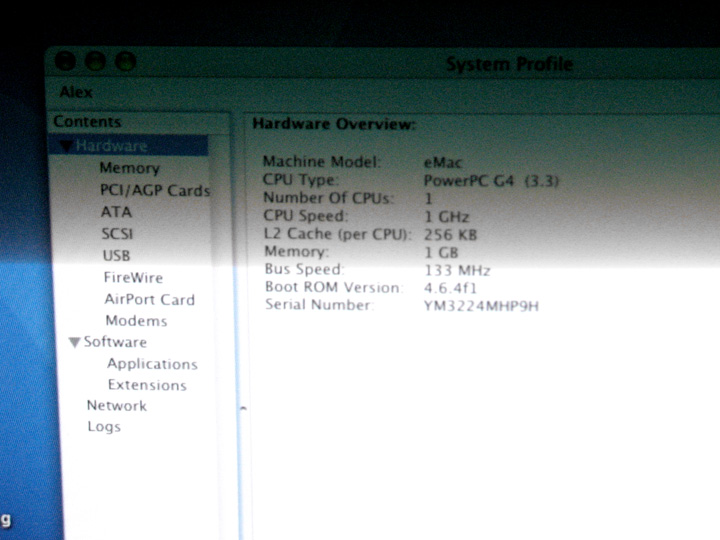Open the Logs section

click(104, 427)
